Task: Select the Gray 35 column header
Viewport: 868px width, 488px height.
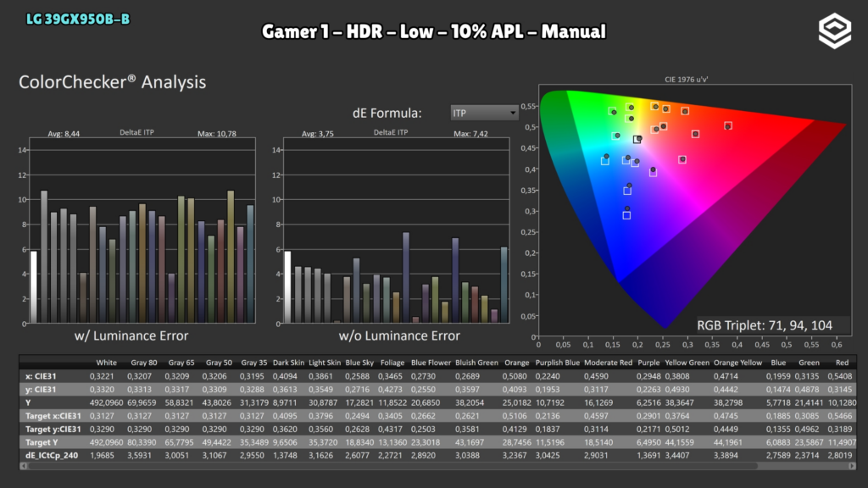Action: pyautogui.click(x=254, y=363)
